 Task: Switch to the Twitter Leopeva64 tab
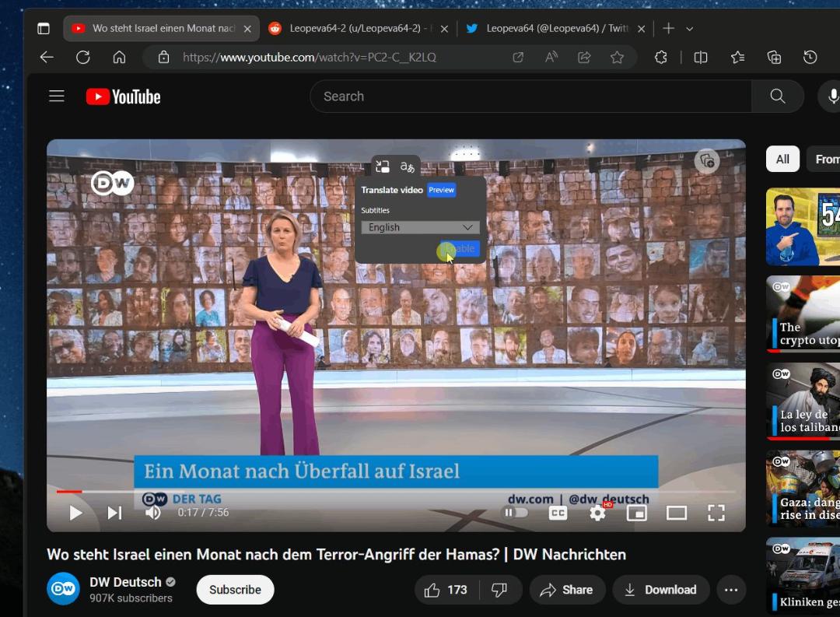[x=555, y=29]
